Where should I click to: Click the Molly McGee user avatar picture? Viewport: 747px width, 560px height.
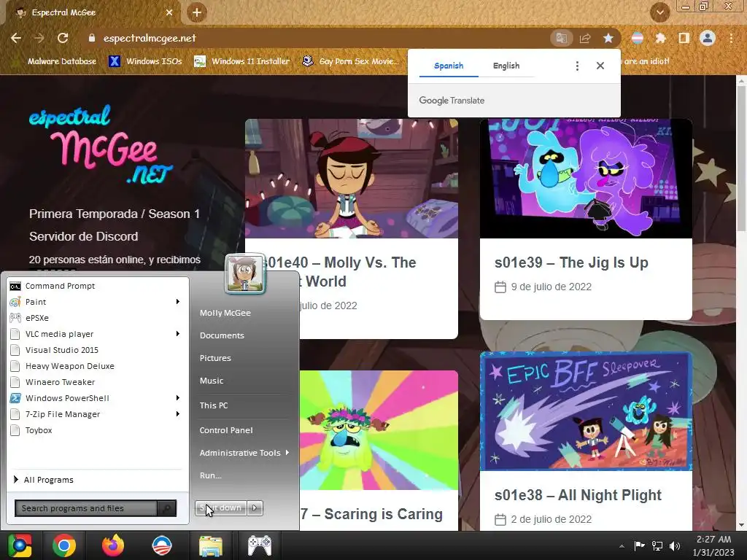coord(245,273)
